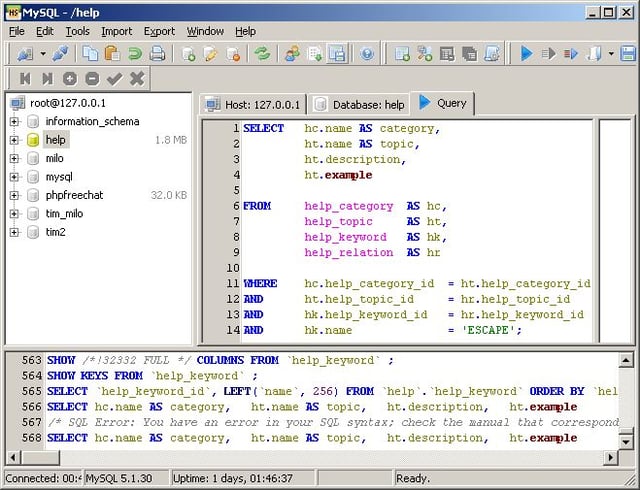
Task: Select the highlighted help database
Action: (56, 140)
